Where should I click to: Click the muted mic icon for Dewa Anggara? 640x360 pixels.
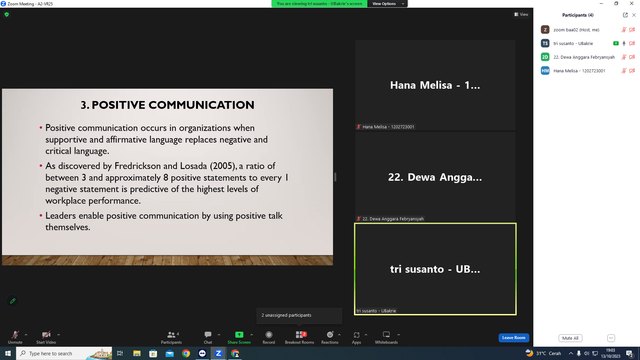[624, 57]
